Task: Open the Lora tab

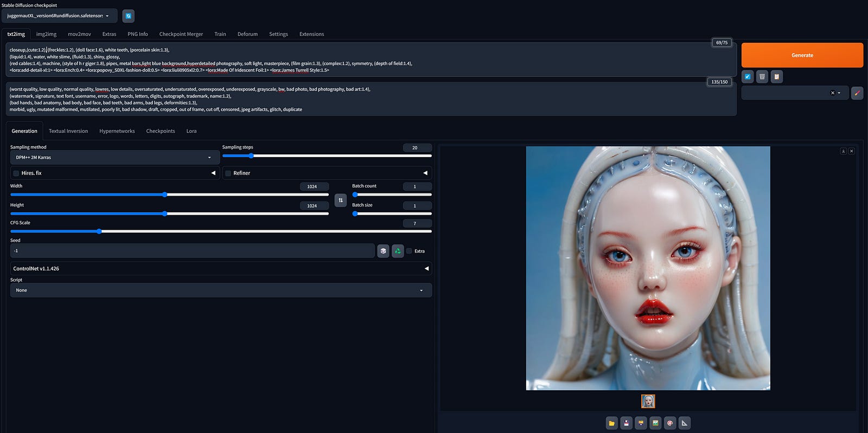Action: (x=192, y=131)
